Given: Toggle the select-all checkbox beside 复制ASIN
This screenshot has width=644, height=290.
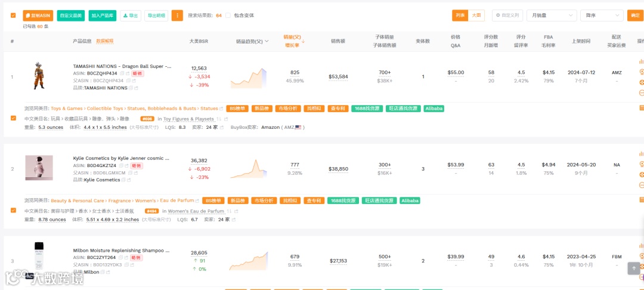Looking at the screenshot, I should click(13, 16).
